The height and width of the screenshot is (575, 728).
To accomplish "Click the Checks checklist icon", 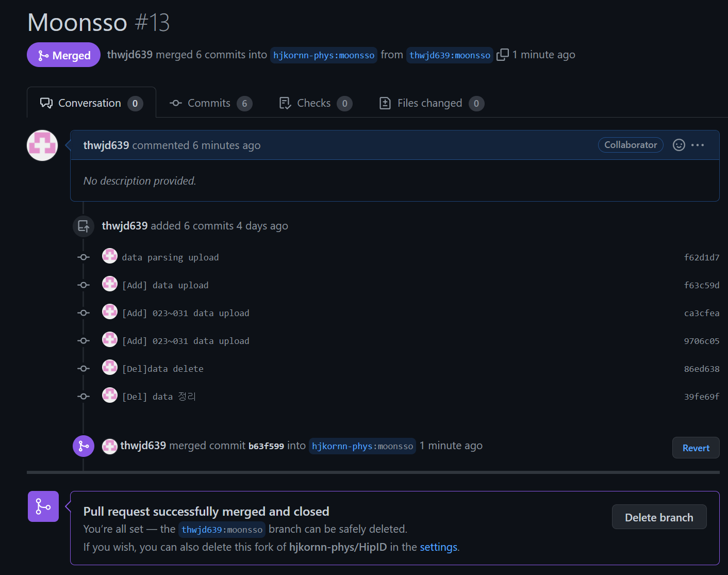I will (285, 103).
